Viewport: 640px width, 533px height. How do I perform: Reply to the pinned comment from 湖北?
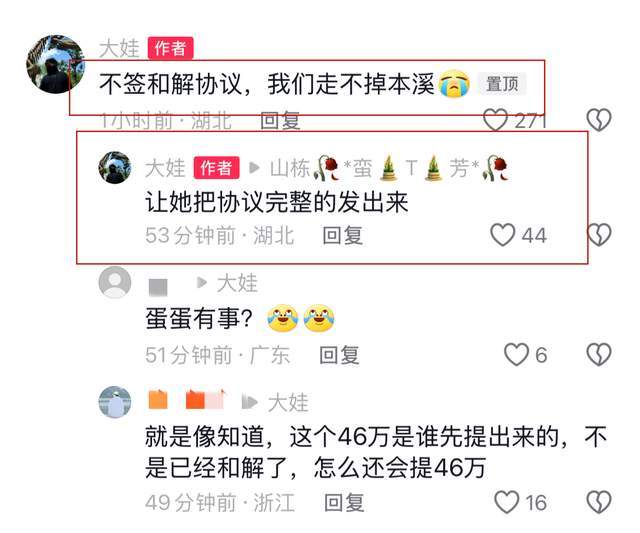pyautogui.click(x=280, y=121)
